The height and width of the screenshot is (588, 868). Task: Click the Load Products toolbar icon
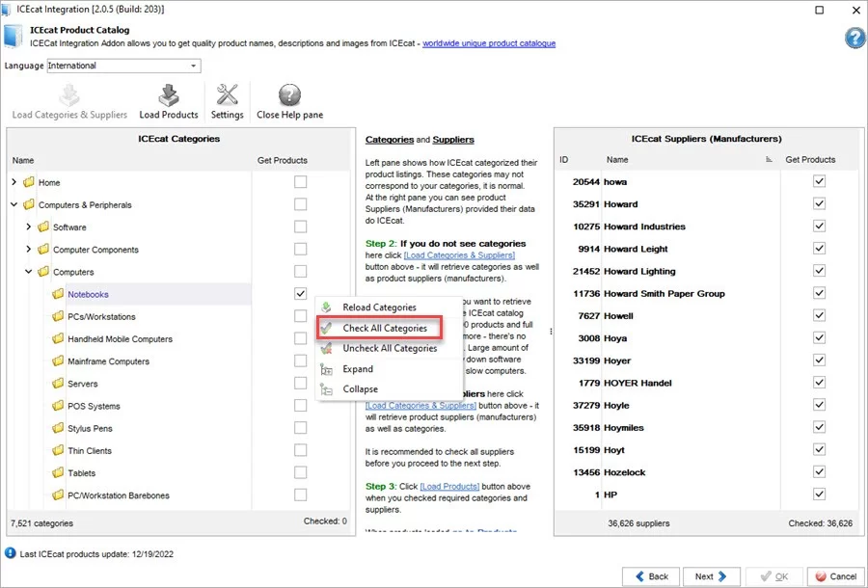click(169, 95)
